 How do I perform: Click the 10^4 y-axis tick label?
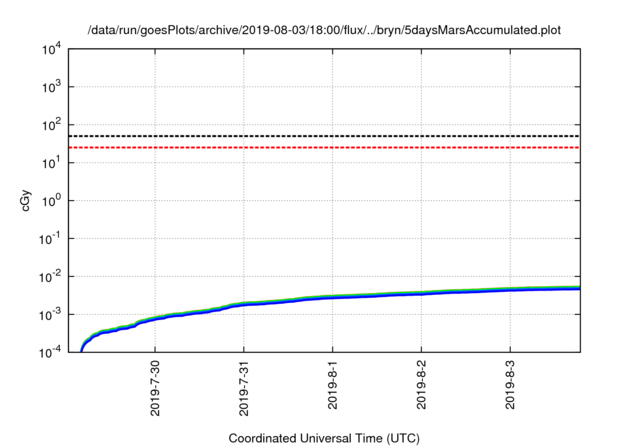point(52,50)
